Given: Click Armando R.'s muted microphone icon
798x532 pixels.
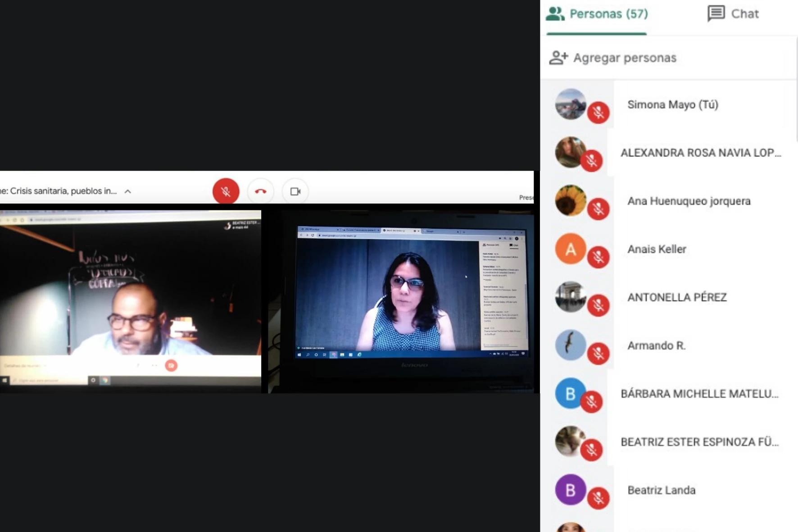Looking at the screenshot, I should coord(598,353).
